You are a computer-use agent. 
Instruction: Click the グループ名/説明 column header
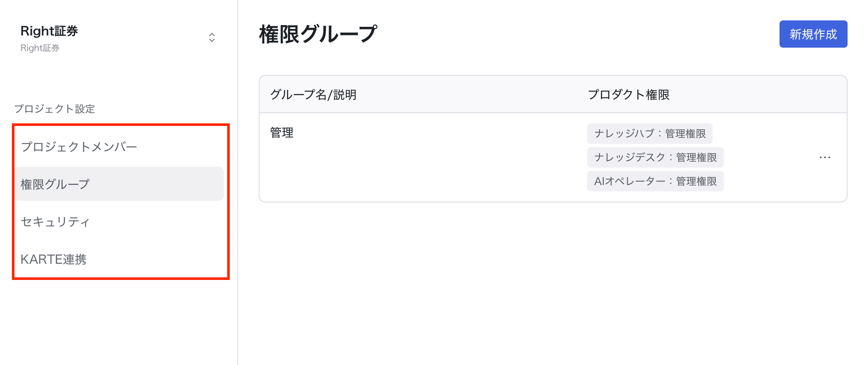coord(313,94)
